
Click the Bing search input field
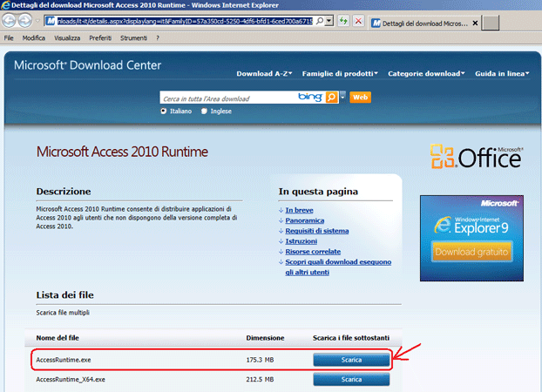(228, 98)
